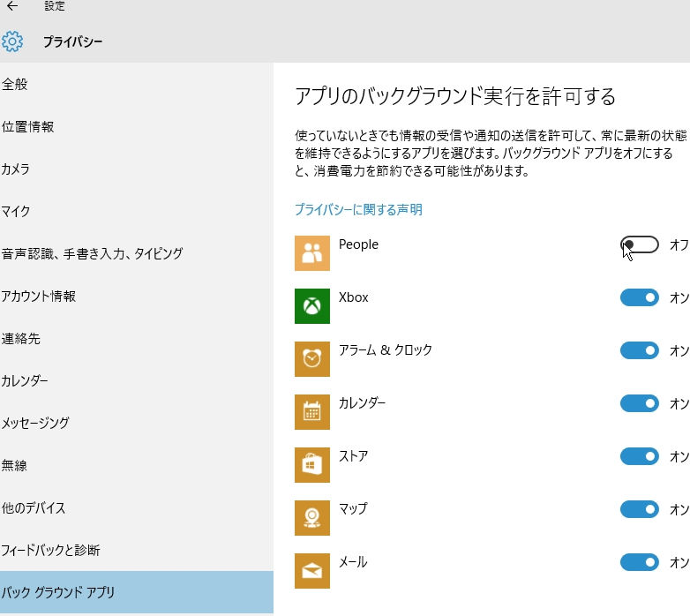Open the カメラ privacy settings

(x=137, y=169)
